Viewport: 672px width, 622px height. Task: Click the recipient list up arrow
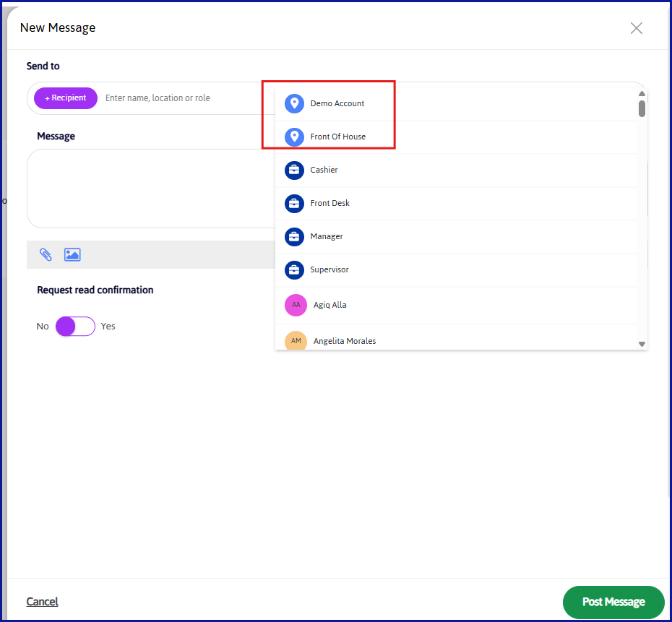click(x=642, y=93)
